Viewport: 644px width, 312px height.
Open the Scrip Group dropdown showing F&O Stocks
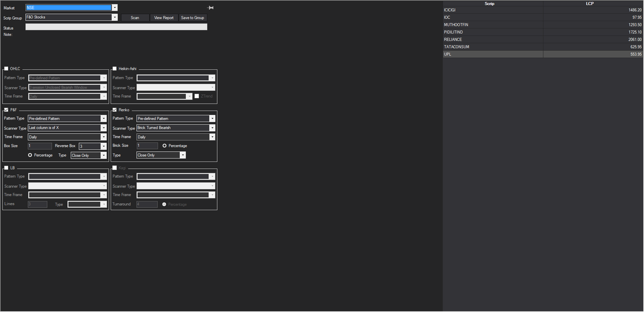(x=71, y=17)
